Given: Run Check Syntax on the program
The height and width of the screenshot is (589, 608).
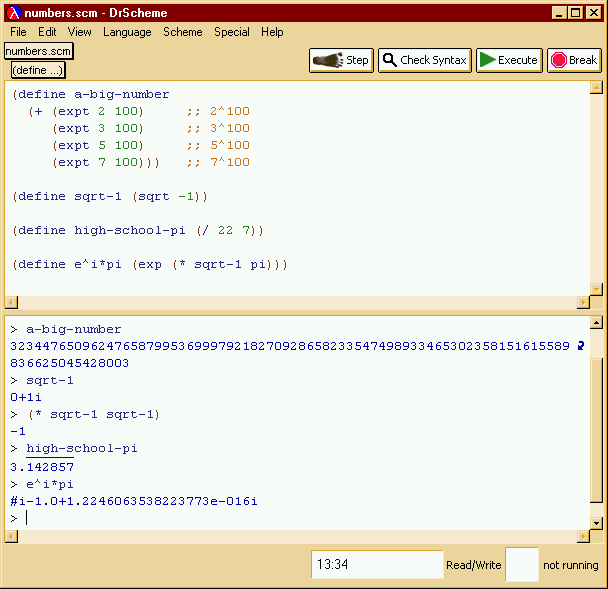Looking at the screenshot, I should pyautogui.click(x=425, y=60).
